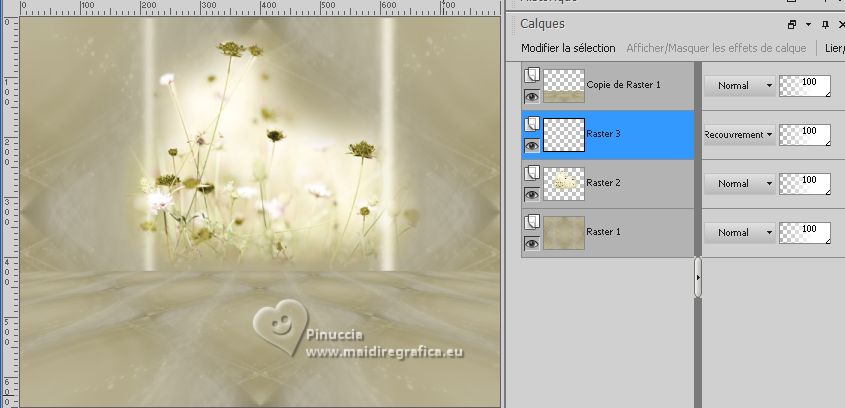Image resolution: width=845 pixels, height=408 pixels.
Task: Click raster layer type icon of Raster 3
Action: pyautogui.click(x=532, y=124)
